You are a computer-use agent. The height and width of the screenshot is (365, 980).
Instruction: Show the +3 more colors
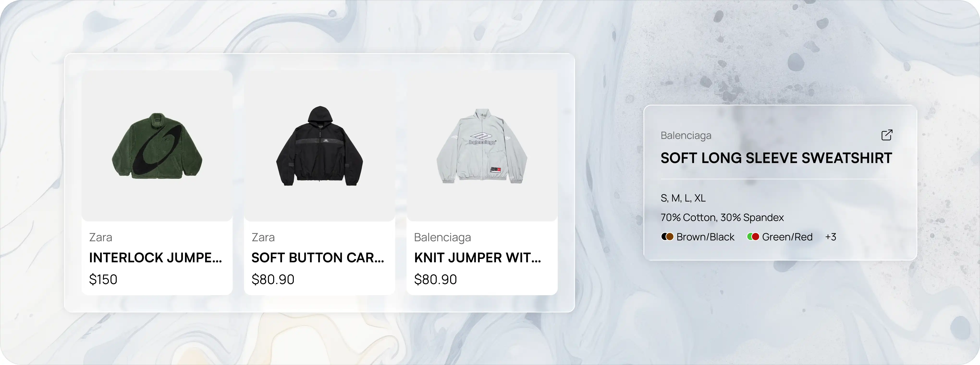point(831,237)
